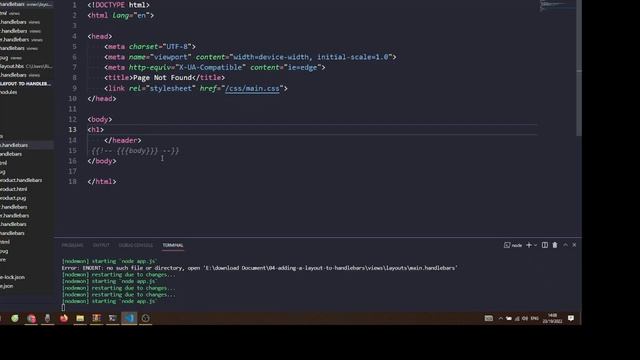This screenshot has height=360, width=640.
Task: Click the closing header tag line
Action: (x=122, y=140)
